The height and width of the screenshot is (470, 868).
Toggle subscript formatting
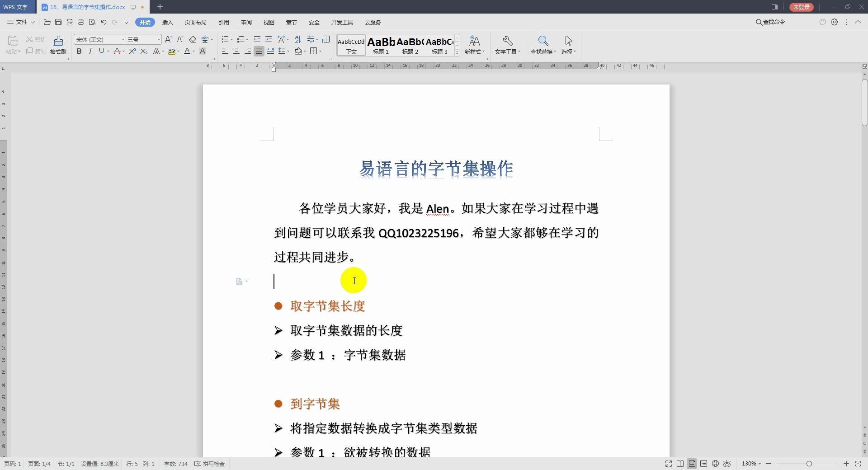144,52
